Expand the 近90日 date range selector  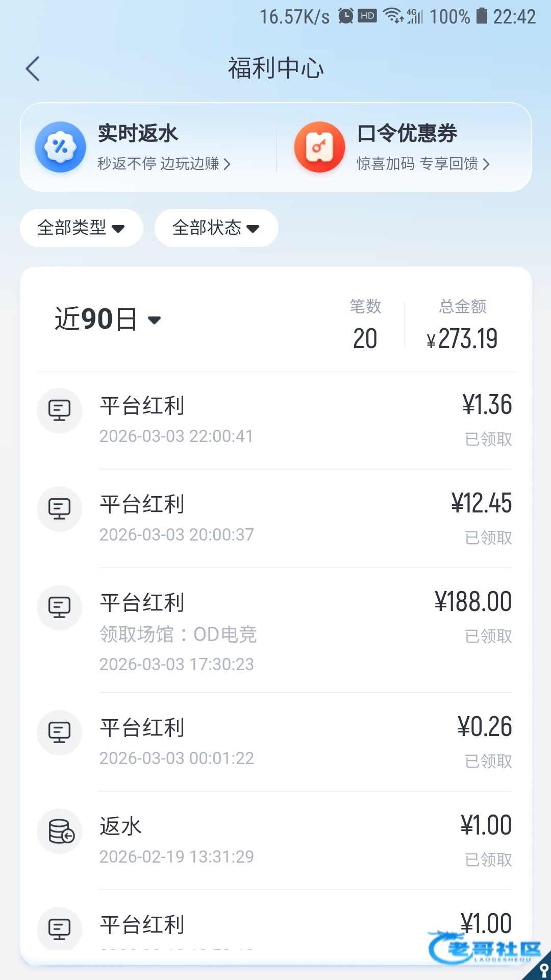pos(108,320)
